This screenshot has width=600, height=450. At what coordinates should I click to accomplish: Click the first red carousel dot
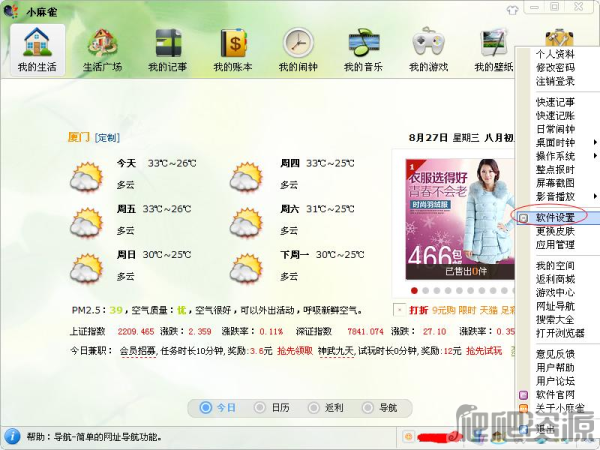[x=414, y=291]
